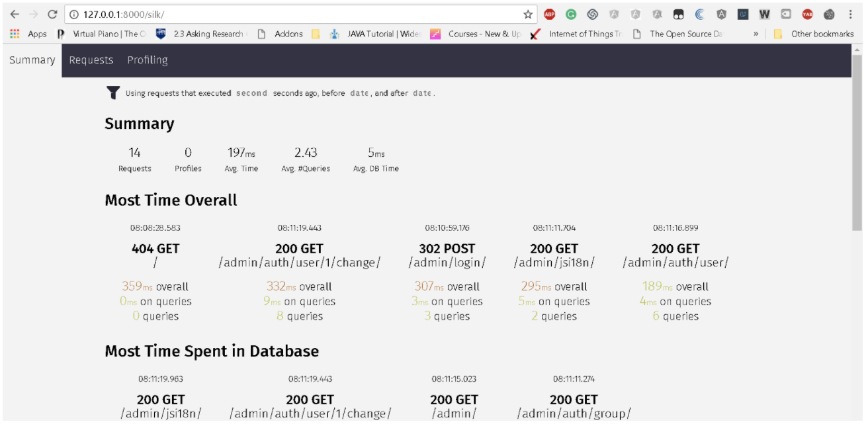The image size is (868, 426).
Task: Bookmark this page with star icon
Action: coord(528,14)
